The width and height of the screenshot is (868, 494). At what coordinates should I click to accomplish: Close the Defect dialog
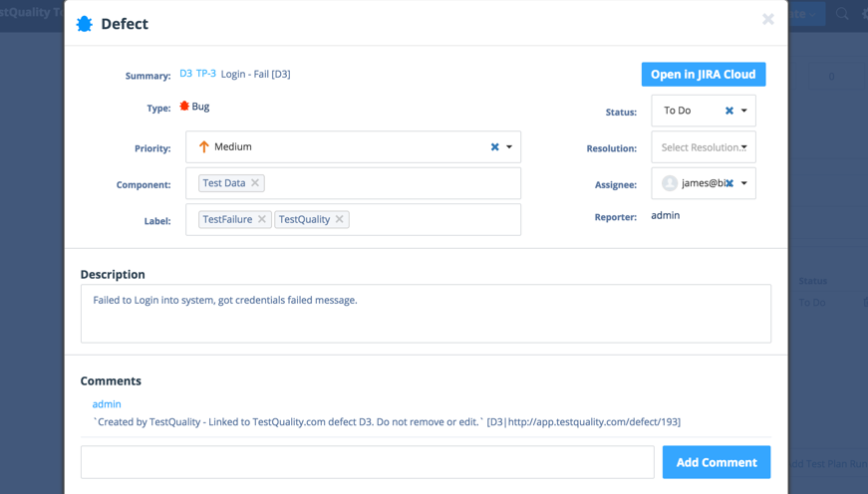click(767, 19)
